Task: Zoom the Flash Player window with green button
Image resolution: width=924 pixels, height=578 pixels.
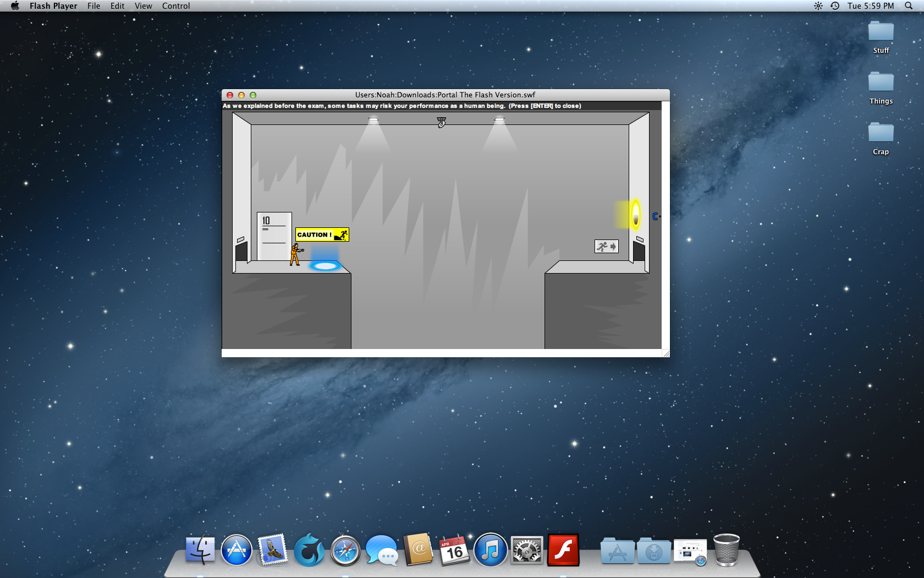Action: click(253, 95)
